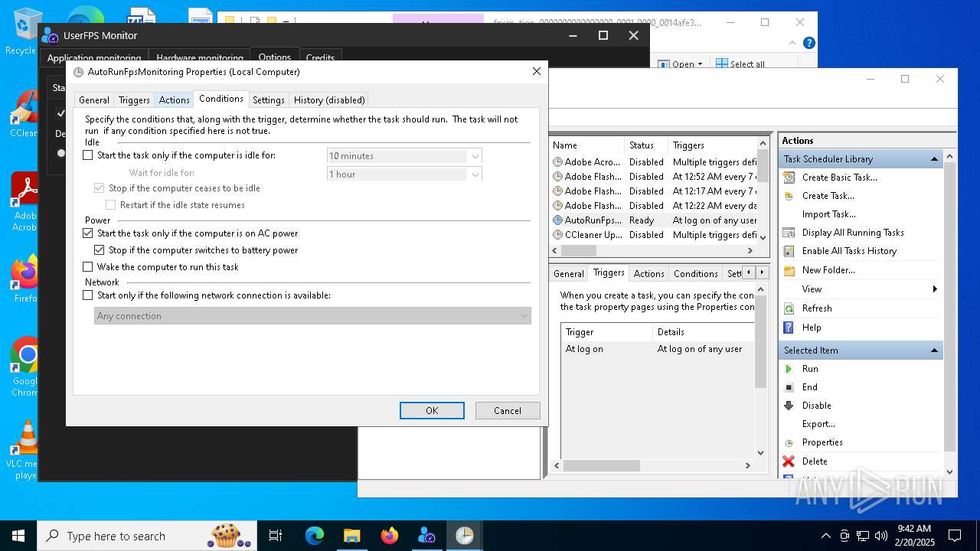Uncheck start only on AC power

click(x=87, y=233)
